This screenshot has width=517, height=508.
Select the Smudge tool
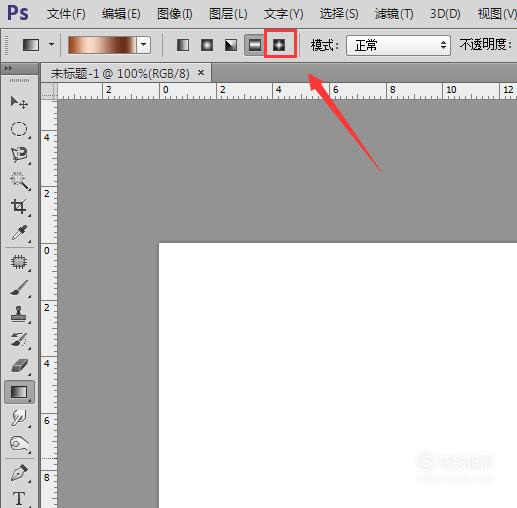pos(19,418)
